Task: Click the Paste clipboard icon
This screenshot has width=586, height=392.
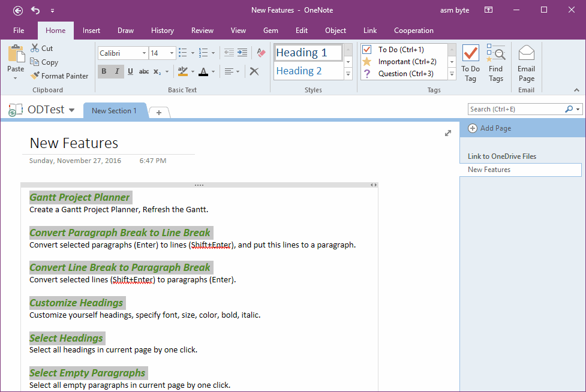Action: pyautogui.click(x=16, y=54)
